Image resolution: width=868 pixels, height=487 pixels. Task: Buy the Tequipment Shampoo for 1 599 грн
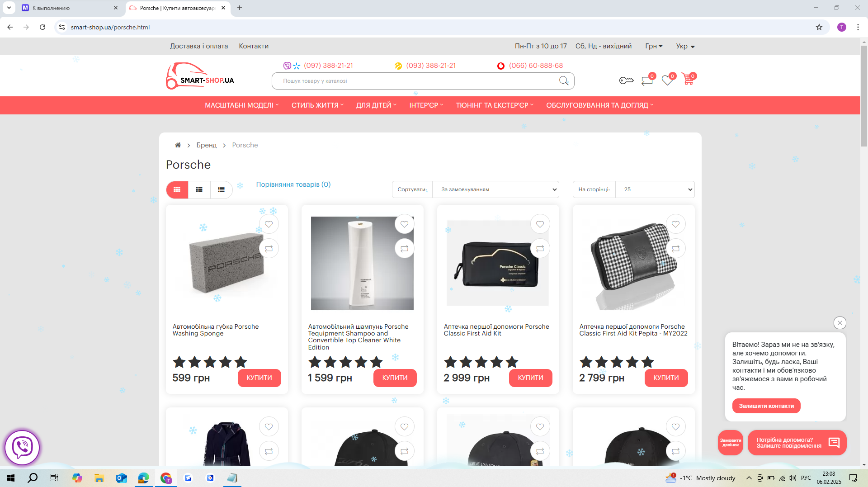[x=395, y=378]
